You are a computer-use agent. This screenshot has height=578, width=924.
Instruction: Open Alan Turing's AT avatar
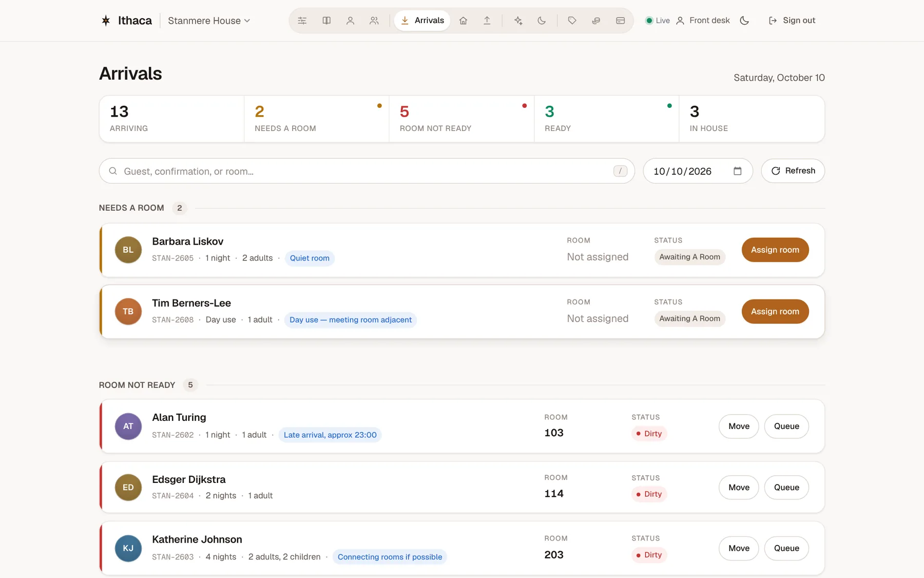coord(128,426)
